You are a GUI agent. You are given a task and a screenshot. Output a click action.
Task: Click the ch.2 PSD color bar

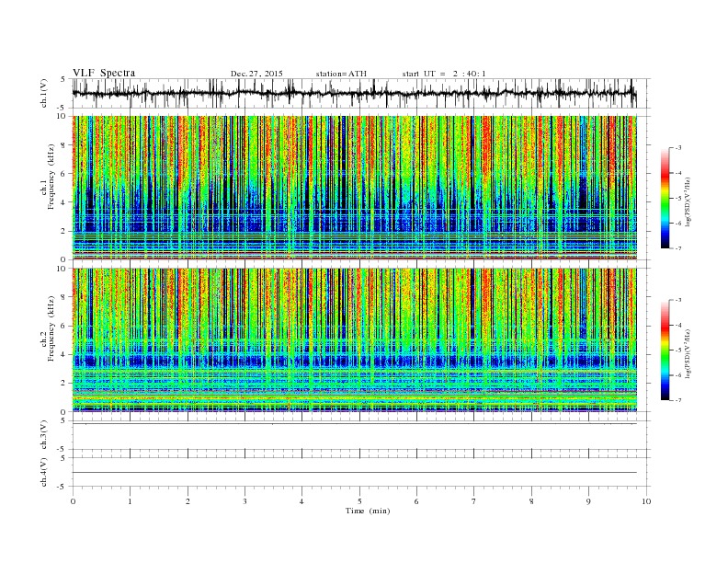point(665,350)
